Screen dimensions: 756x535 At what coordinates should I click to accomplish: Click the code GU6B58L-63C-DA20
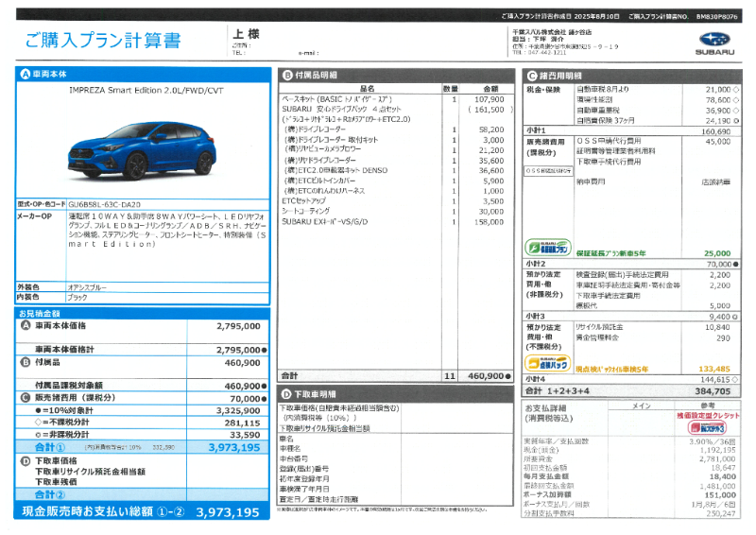tap(104, 204)
